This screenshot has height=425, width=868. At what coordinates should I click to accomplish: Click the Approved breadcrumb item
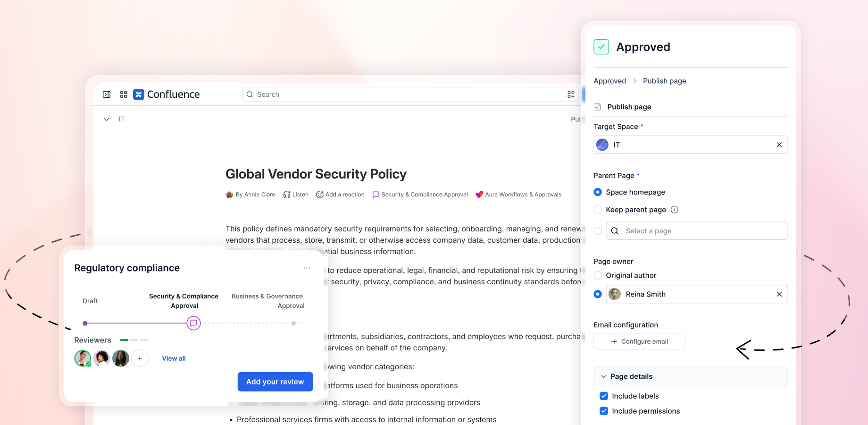610,81
